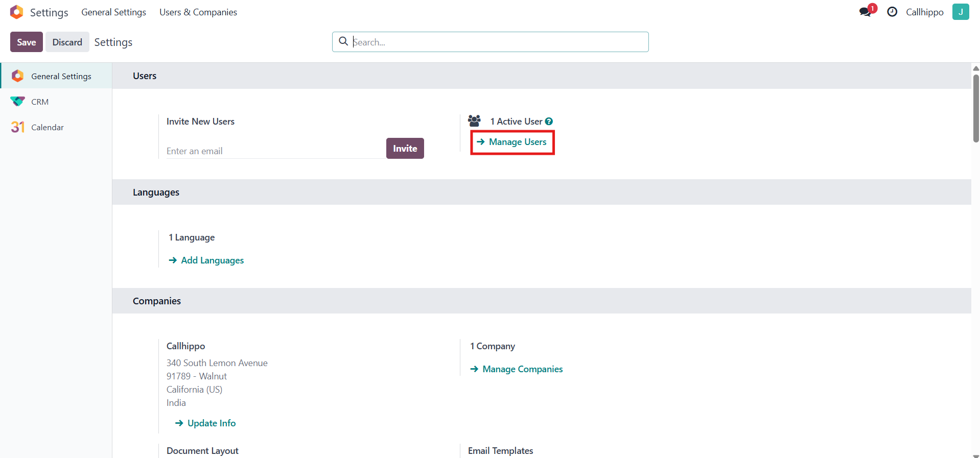Click the Invite New Users label
Screen dimensions: 980x458
[200, 122]
